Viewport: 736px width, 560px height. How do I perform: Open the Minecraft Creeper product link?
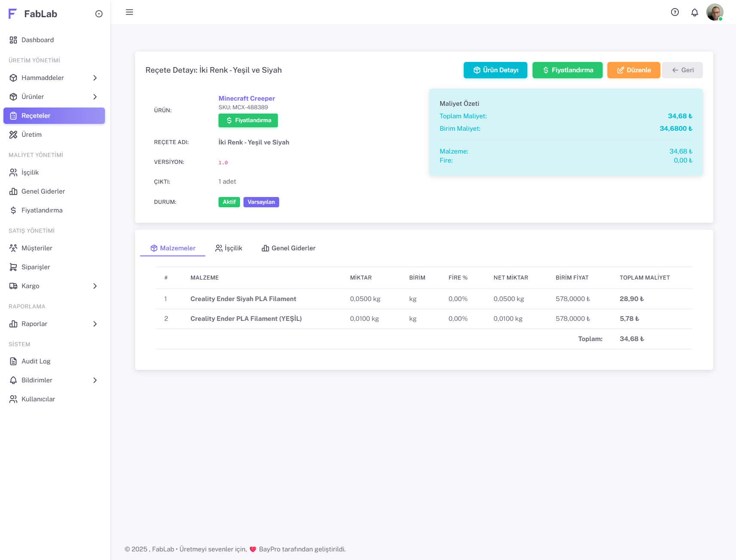[x=246, y=98]
